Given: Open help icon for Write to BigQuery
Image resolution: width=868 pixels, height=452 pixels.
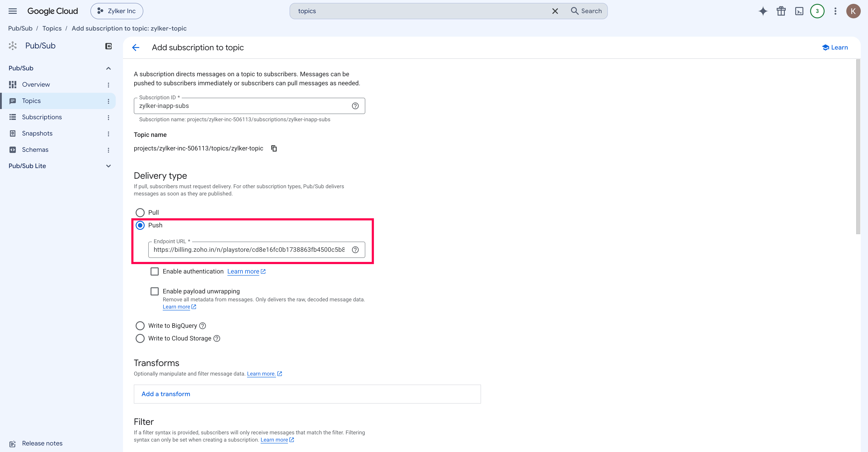Looking at the screenshot, I should pos(203,326).
